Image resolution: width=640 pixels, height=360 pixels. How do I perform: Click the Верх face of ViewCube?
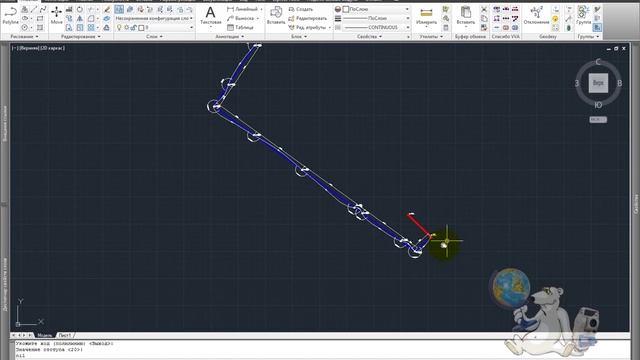click(x=598, y=83)
